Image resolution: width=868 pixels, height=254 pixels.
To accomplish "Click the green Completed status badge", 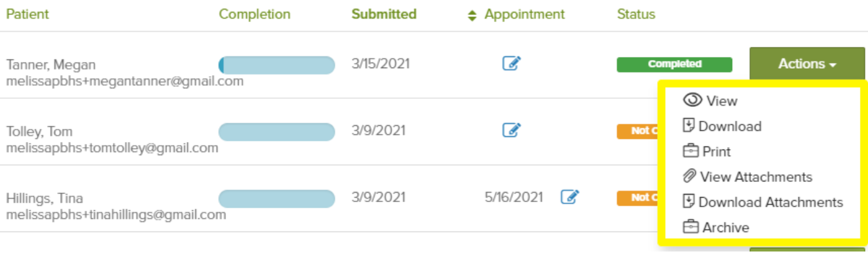I will (674, 64).
